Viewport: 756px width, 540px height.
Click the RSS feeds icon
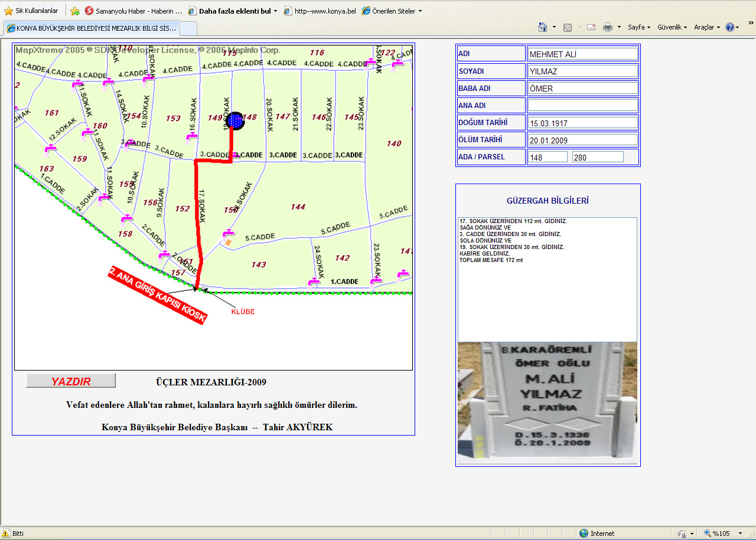coord(568,27)
